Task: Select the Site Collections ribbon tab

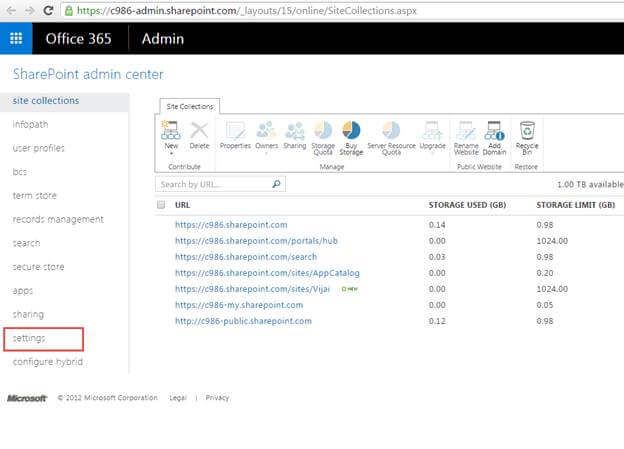Action: (x=190, y=106)
